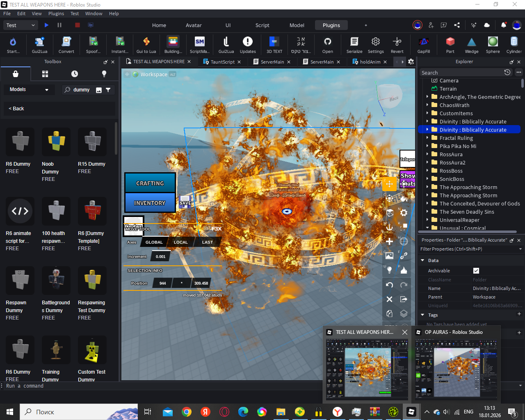Click the Show Stats button
The height and width of the screenshot is (420, 525).
(x=408, y=180)
